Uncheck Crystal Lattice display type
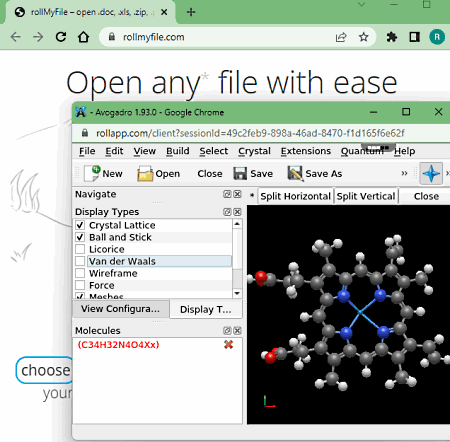The width and height of the screenshot is (450, 442). 80,225
